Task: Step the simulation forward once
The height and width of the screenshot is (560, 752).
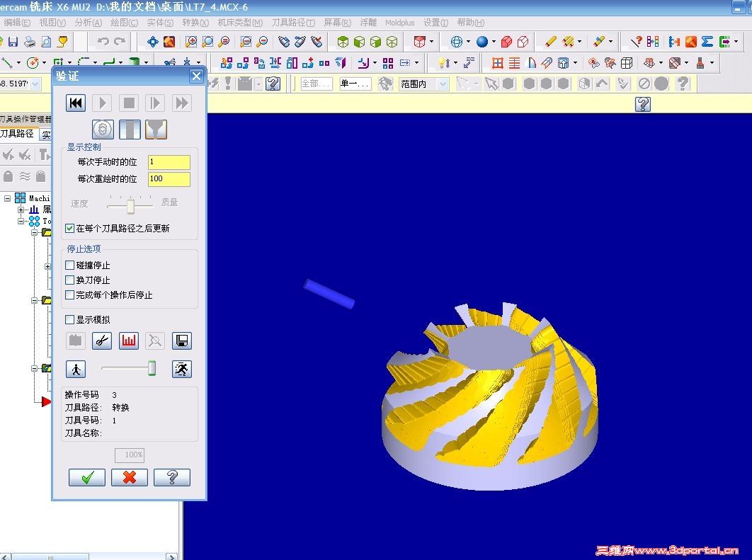Action: pyautogui.click(x=155, y=103)
